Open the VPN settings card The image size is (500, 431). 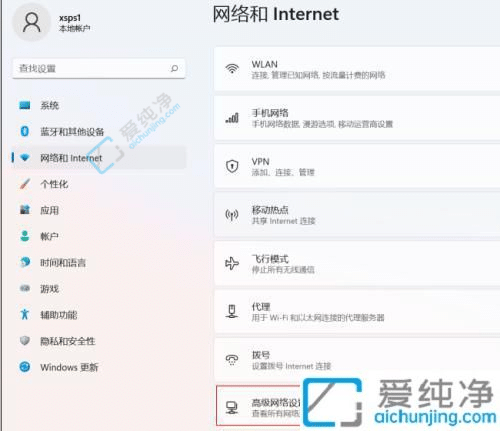357,166
